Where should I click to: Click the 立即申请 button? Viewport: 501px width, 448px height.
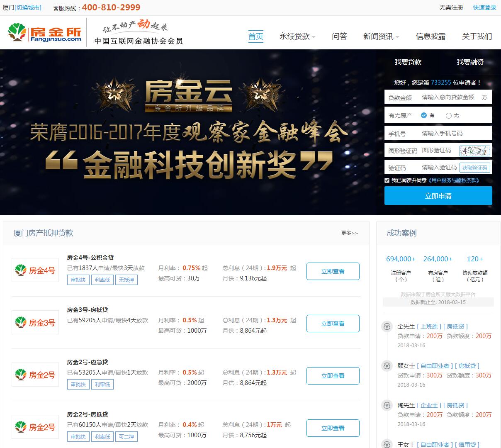(x=438, y=195)
